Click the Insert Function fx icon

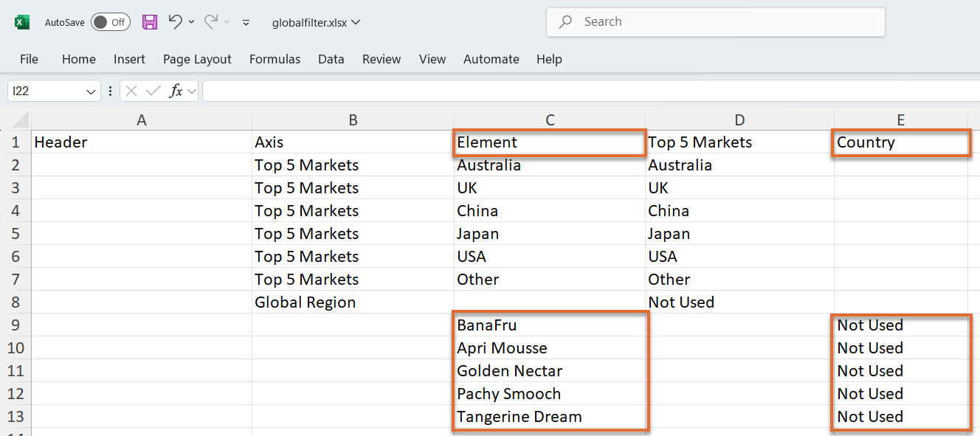pos(176,91)
